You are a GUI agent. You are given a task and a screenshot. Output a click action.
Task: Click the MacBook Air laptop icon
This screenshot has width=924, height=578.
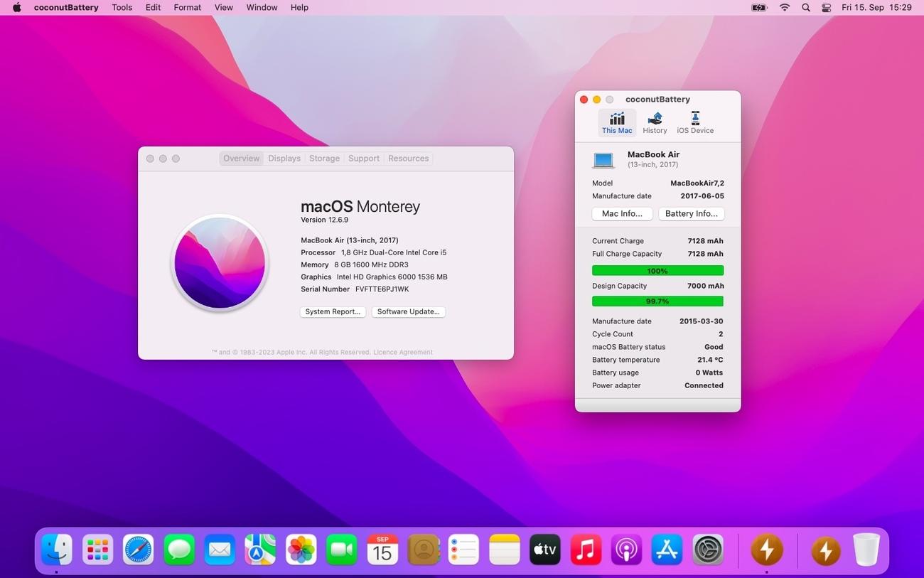603,161
